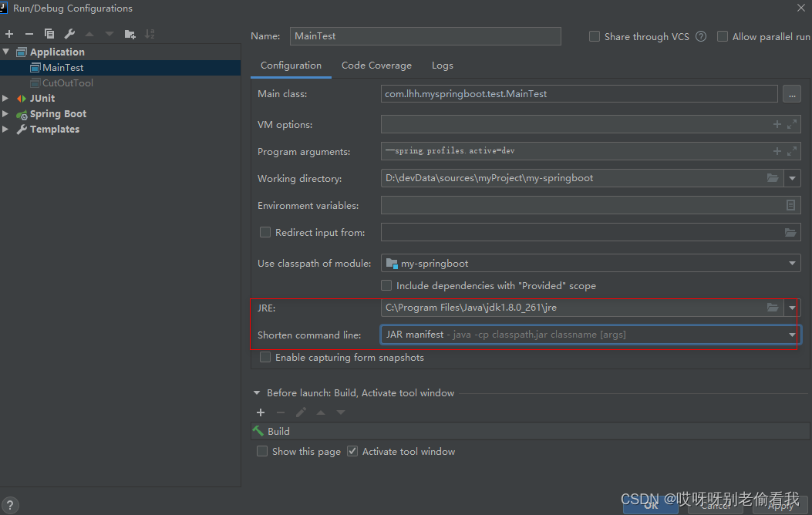The width and height of the screenshot is (812, 515).
Task: Add a before launch task
Action: tap(261, 412)
